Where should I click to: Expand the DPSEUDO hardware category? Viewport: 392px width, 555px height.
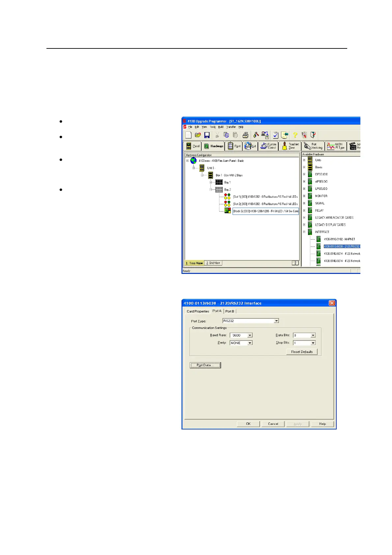(x=304, y=174)
